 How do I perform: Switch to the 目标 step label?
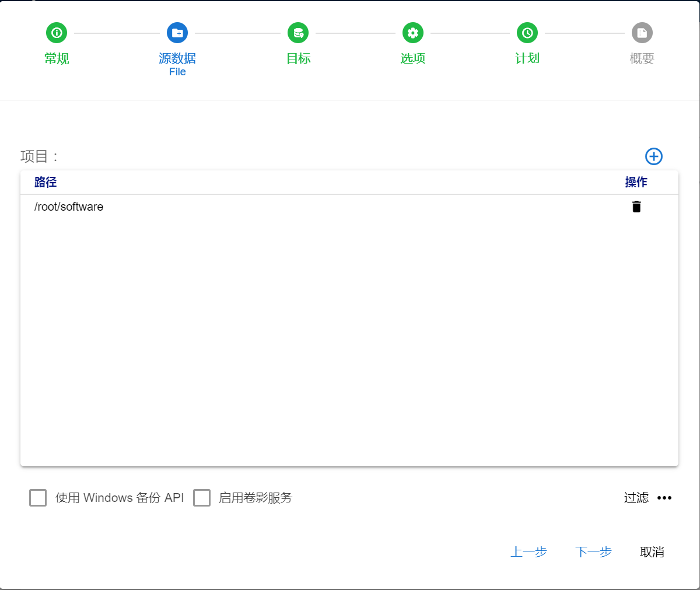point(298,58)
